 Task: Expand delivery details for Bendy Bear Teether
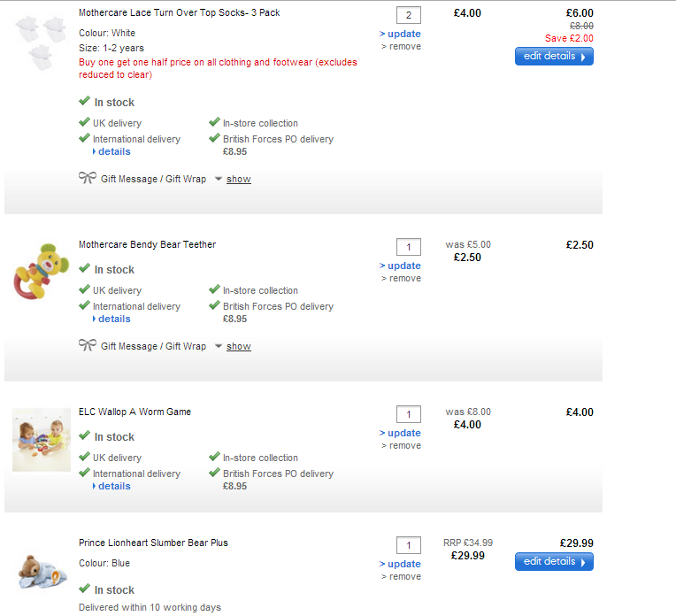coord(113,319)
